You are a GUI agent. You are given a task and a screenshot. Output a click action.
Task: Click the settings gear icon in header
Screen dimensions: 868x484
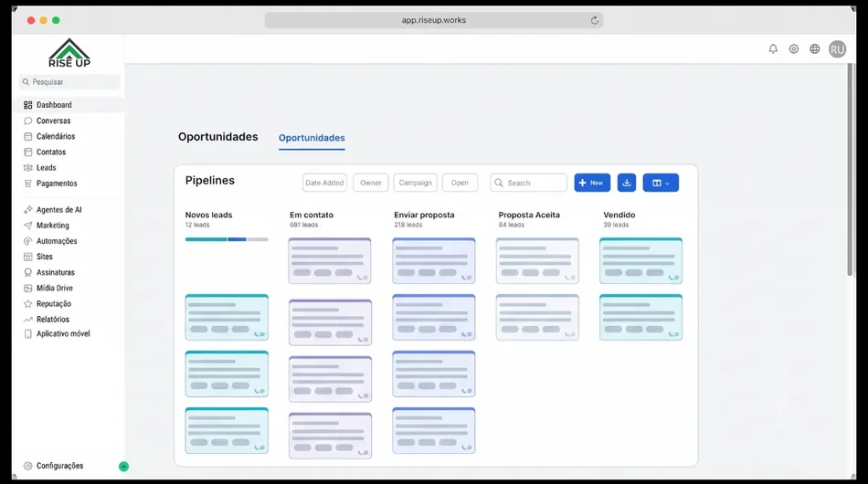pyautogui.click(x=794, y=48)
